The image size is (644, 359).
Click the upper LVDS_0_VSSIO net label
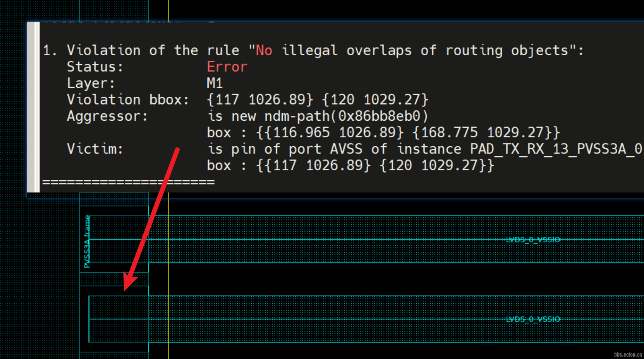[533, 240]
